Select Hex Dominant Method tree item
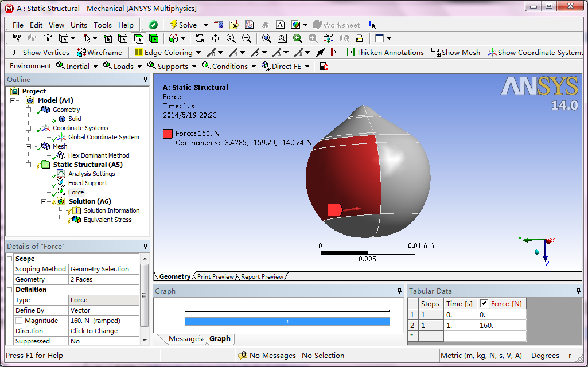588x367 pixels. (x=99, y=155)
